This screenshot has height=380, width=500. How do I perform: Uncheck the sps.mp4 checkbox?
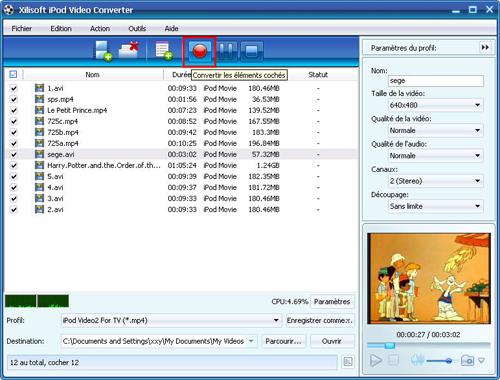tap(14, 99)
